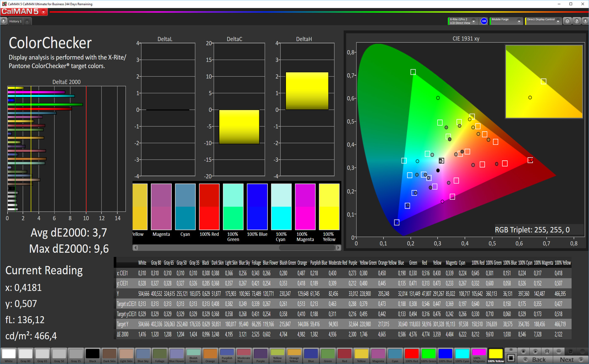Screen dimensions: 589x364
Task: Advance to next page with Next
Action: pos(571,359)
